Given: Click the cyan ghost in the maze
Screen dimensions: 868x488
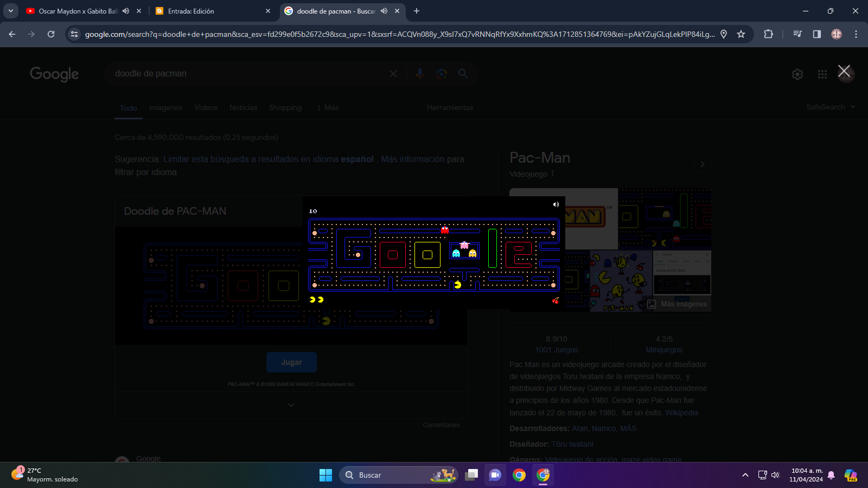Looking at the screenshot, I should click(x=456, y=253).
